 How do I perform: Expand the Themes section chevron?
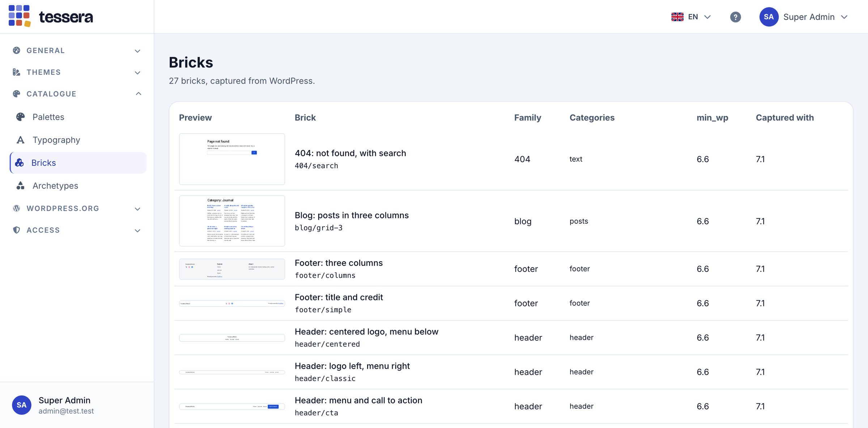tap(137, 73)
